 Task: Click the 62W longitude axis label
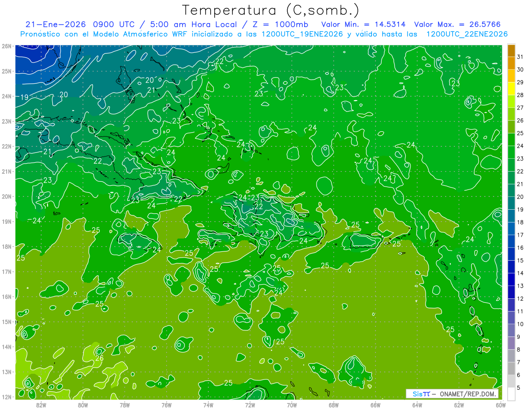point(459,405)
